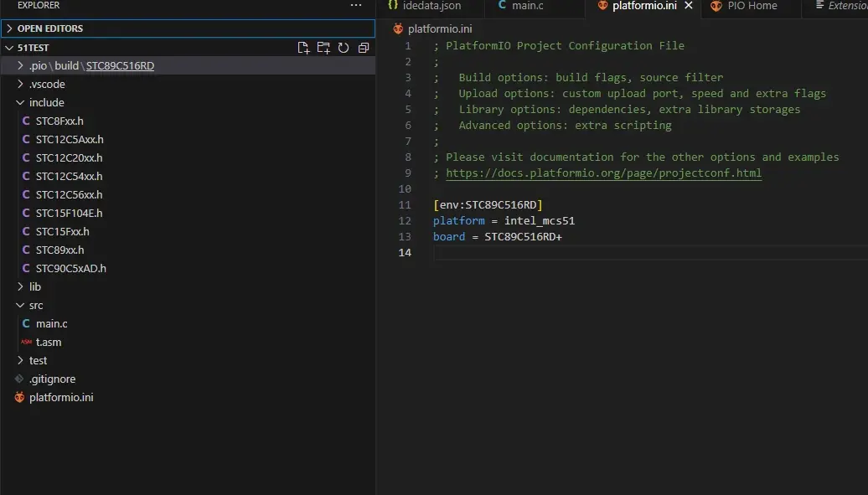Click the New Folder icon in explorer

(x=323, y=48)
